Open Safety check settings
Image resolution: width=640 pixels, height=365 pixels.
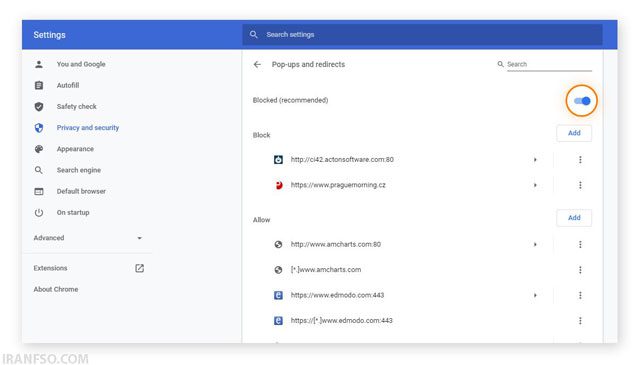pos(76,107)
